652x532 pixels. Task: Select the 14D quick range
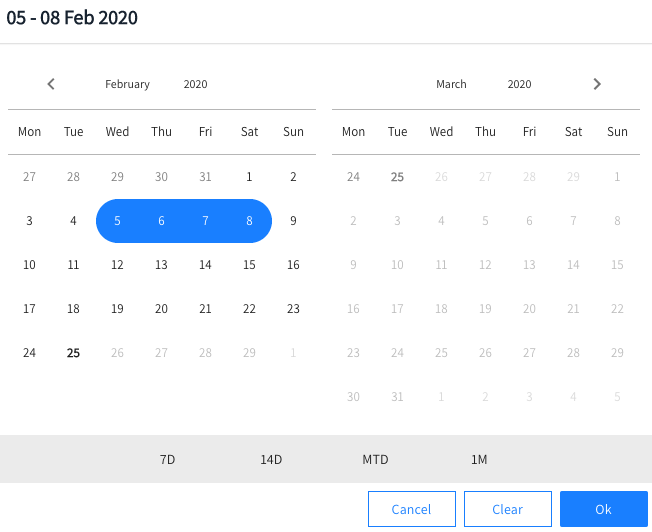click(x=271, y=459)
